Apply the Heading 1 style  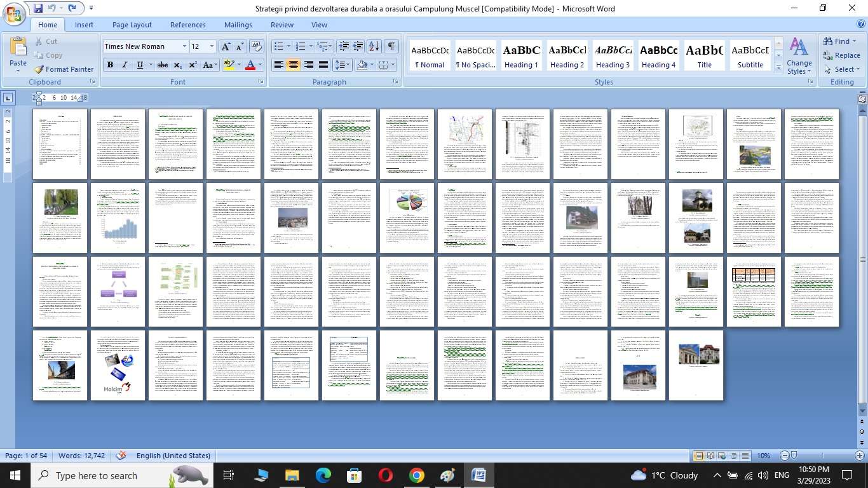(521, 56)
